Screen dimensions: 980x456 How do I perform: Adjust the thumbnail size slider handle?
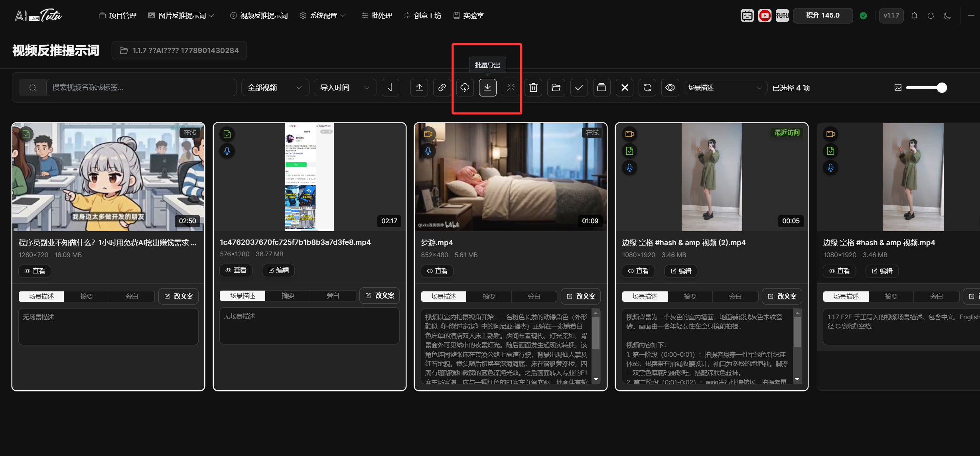coord(942,88)
